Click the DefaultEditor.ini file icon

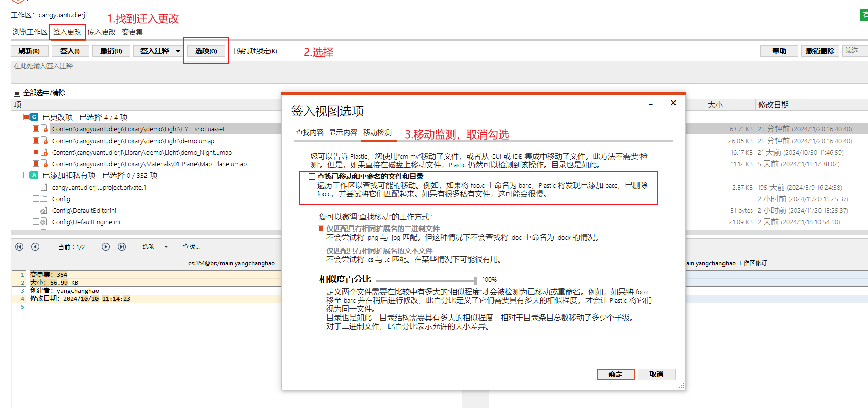click(44, 210)
